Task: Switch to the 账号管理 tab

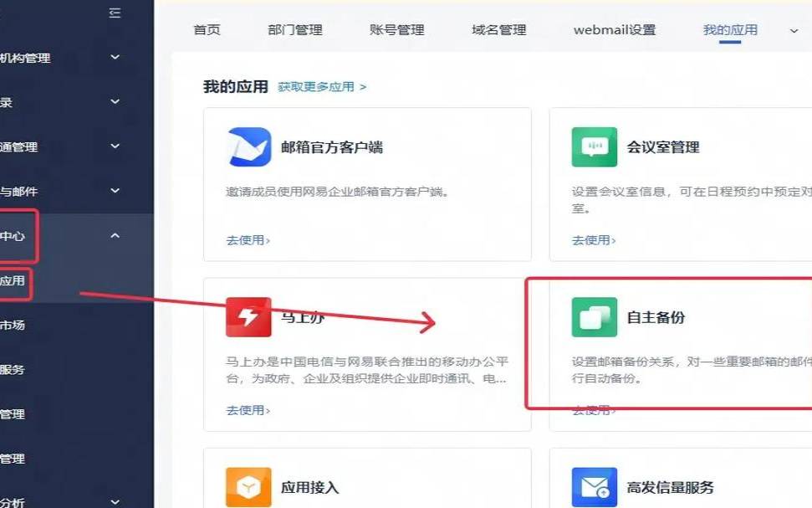Action: coord(397,29)
